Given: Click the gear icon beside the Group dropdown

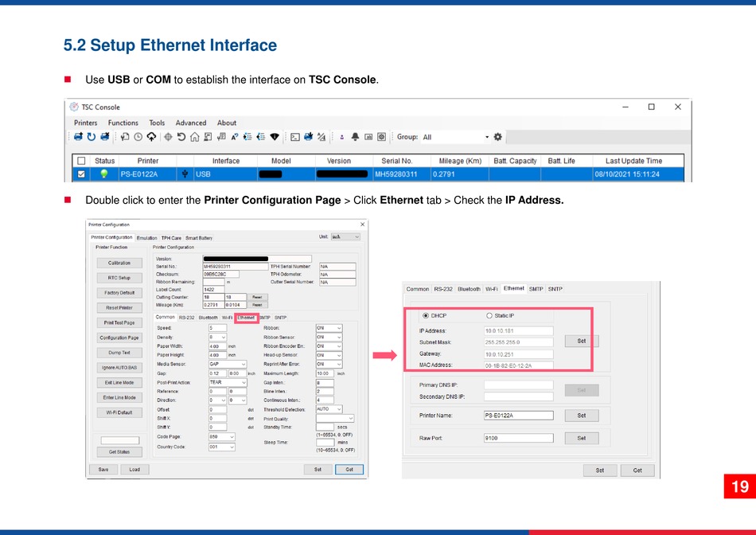Looking at the screenshot, I should coord(498,137).
